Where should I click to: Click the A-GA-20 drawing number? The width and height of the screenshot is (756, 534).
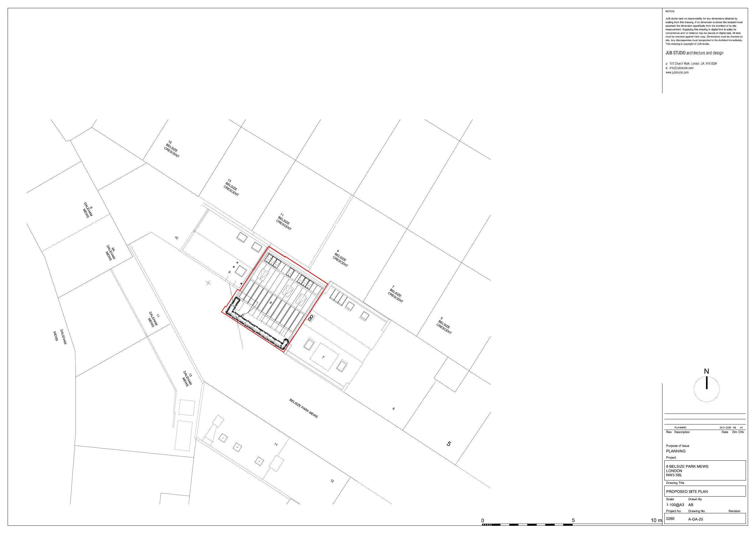(x=695, y=519)
